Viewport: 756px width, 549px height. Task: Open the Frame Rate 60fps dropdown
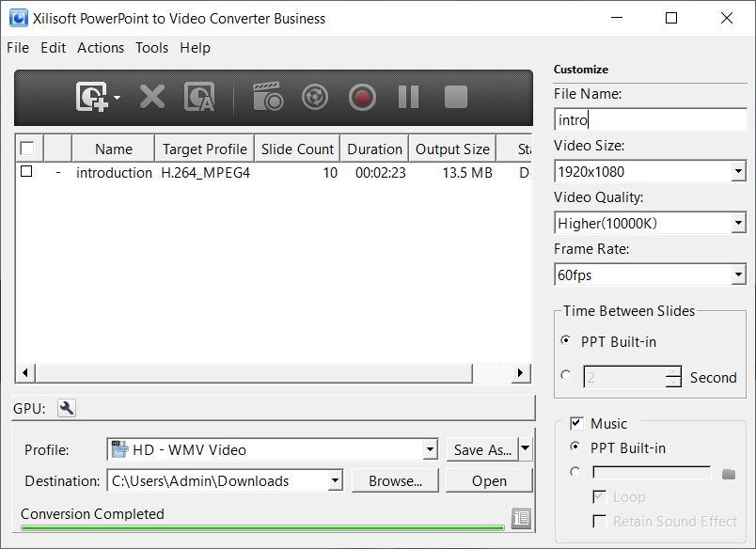pos(738,275)
